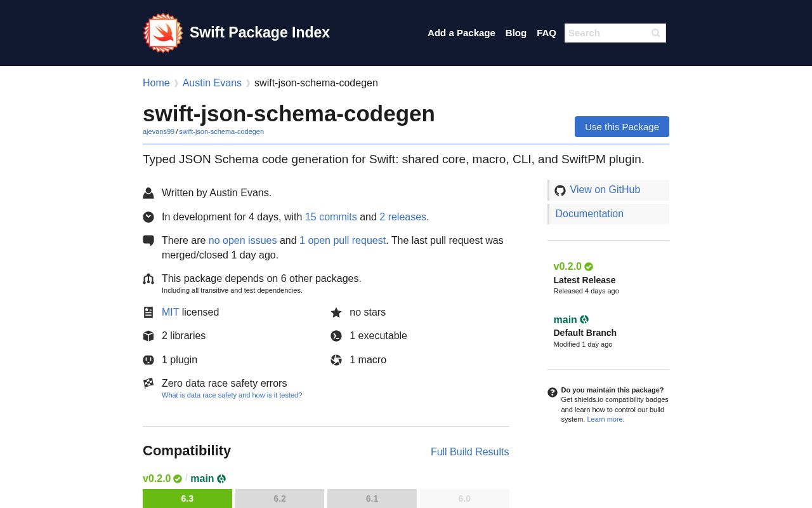The height and width of the screenshot is (508, 812).
Task: Open What is data race safety link
Action: 232,395
